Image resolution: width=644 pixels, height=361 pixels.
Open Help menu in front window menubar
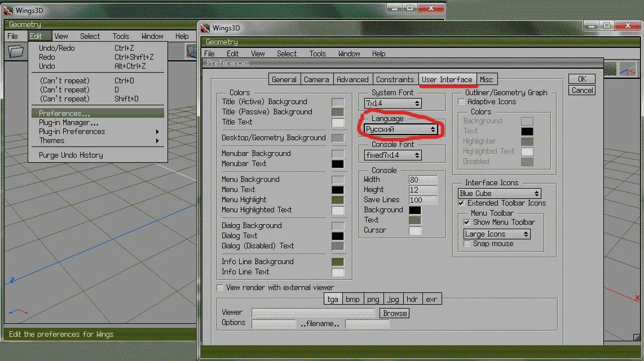pos(379,54)
